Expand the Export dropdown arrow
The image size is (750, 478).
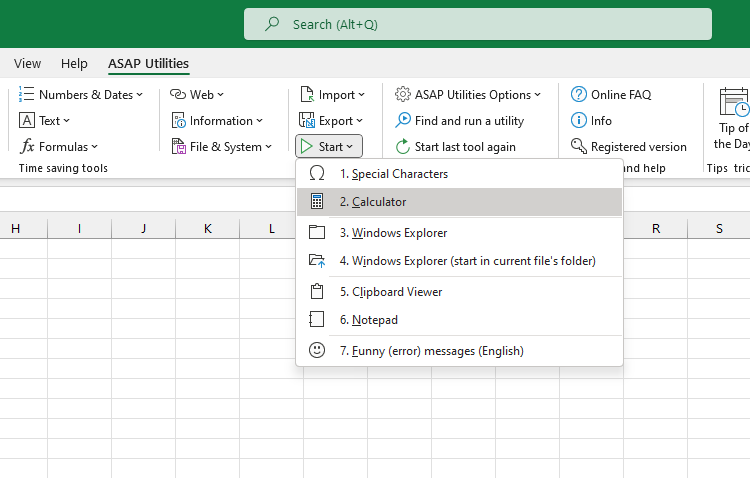359,121
